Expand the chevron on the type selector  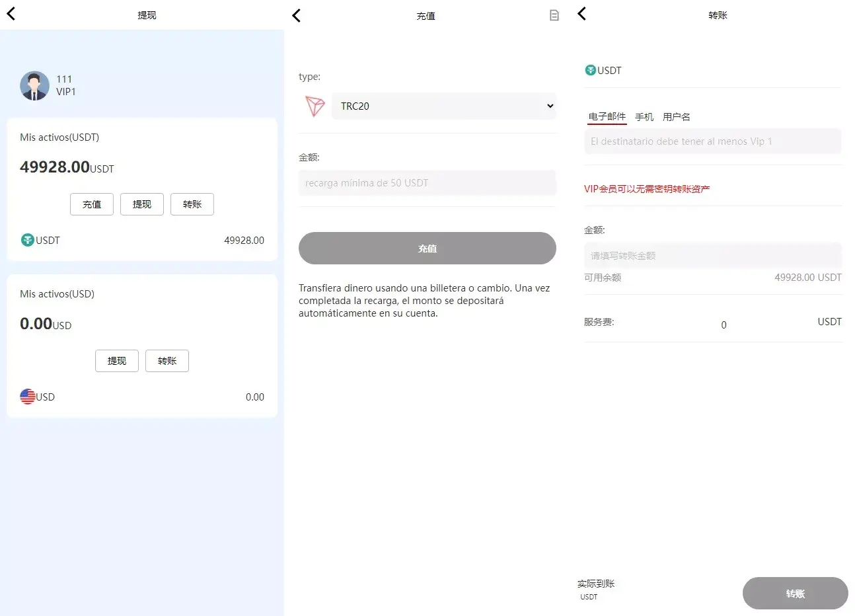coord(550,106)
